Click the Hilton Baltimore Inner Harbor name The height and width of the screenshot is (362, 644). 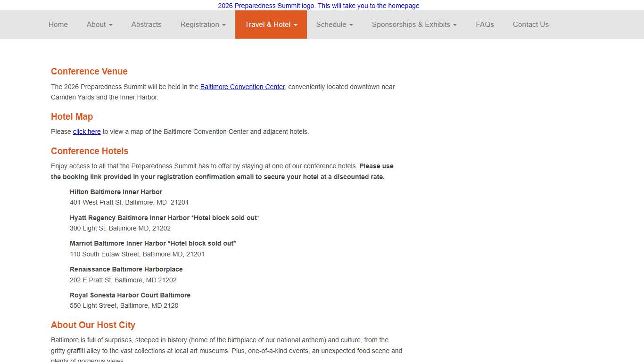click(x=116, y=192)
